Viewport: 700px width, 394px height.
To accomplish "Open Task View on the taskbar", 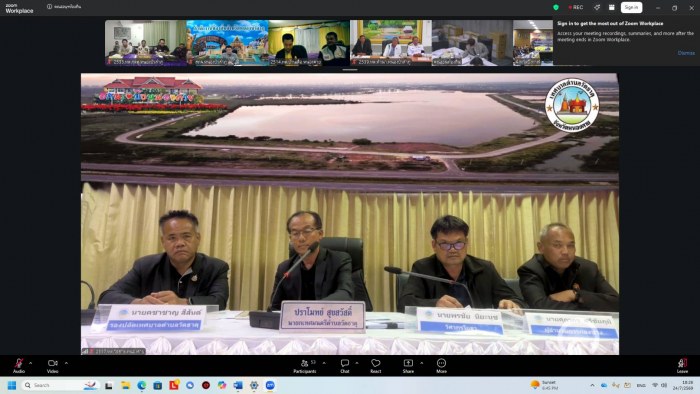I will 108,386.
